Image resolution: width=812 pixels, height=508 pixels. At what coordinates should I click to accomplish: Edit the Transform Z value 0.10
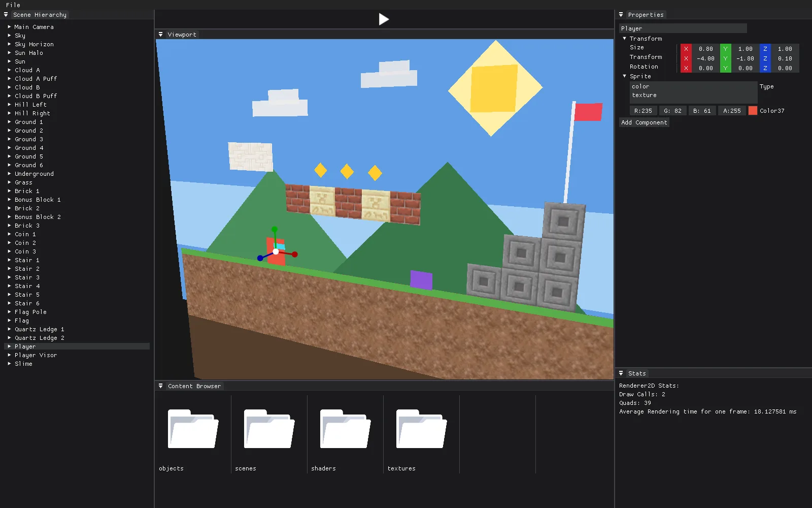(x=785, y=58)
